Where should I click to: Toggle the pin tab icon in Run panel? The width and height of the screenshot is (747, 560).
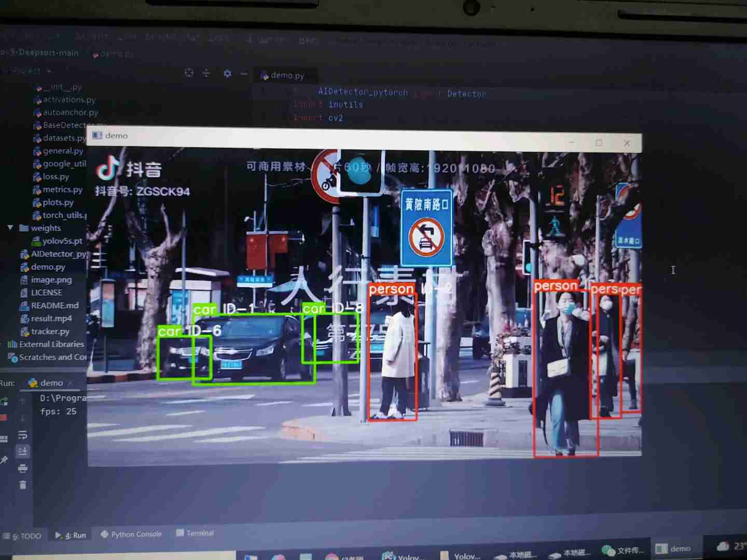pos(4,460)
